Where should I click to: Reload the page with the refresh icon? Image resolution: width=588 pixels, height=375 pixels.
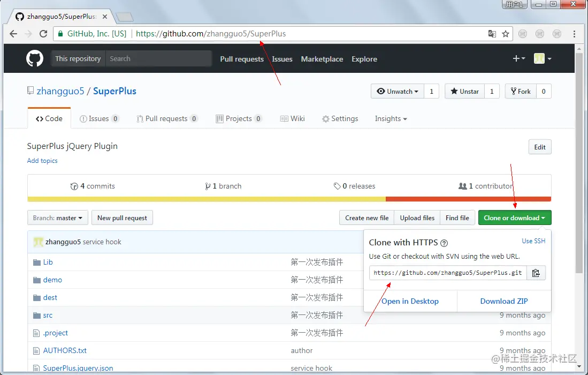(x=43, y=34)
